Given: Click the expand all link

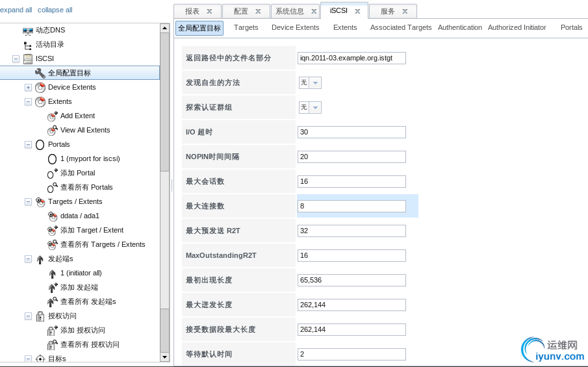Looking at the screenshot, I should click(x=16, y=10).
